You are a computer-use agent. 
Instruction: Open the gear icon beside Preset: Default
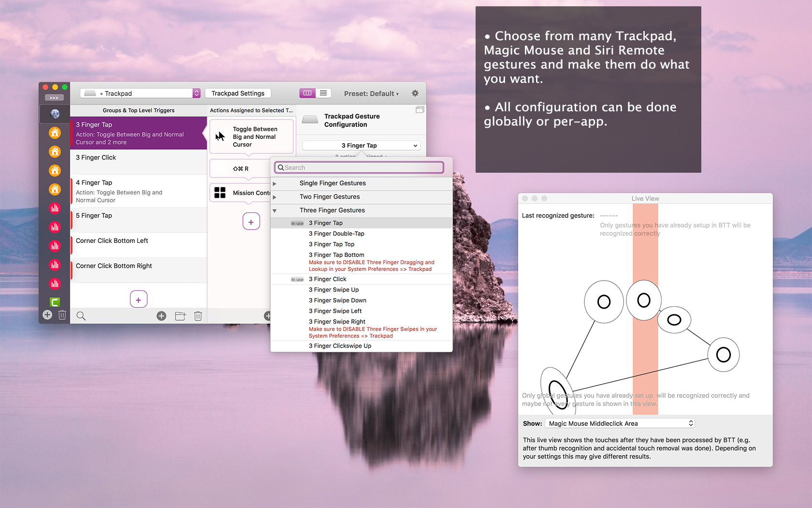click(x=415, y=93)
